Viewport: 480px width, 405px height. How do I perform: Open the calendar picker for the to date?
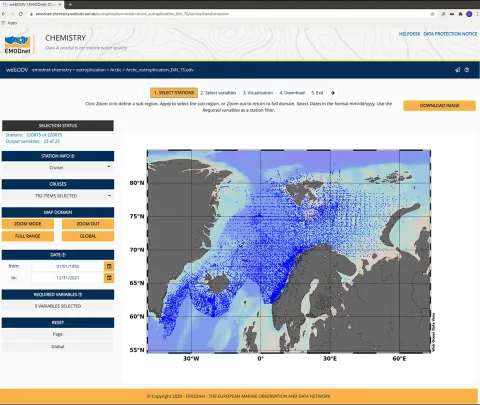click(x=109, y=278)
